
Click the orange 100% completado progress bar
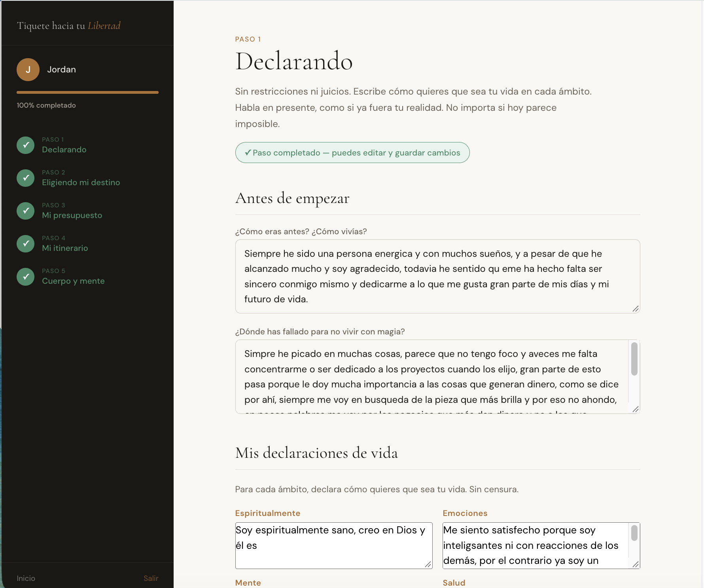point(87,92)
